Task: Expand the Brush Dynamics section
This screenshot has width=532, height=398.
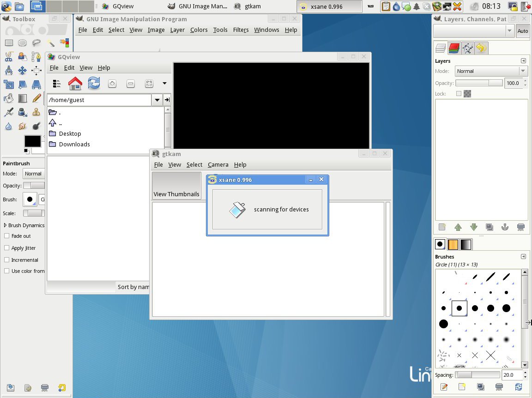Action: coord(5,225)
